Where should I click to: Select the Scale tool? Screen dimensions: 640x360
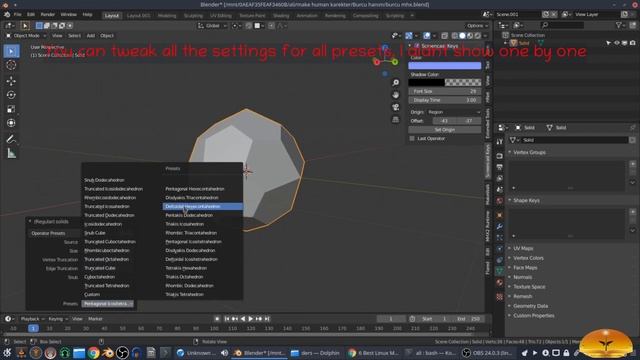click(x=11, y=109)
